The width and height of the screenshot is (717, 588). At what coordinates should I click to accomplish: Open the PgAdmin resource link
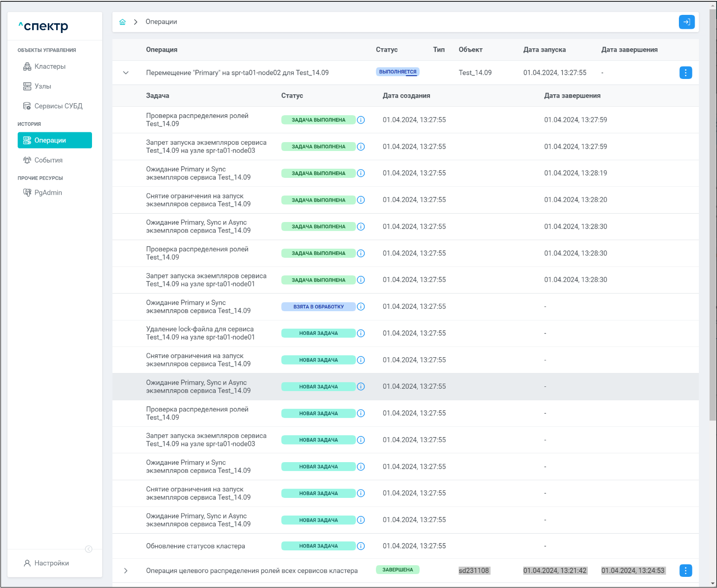(x=48, y=193)
